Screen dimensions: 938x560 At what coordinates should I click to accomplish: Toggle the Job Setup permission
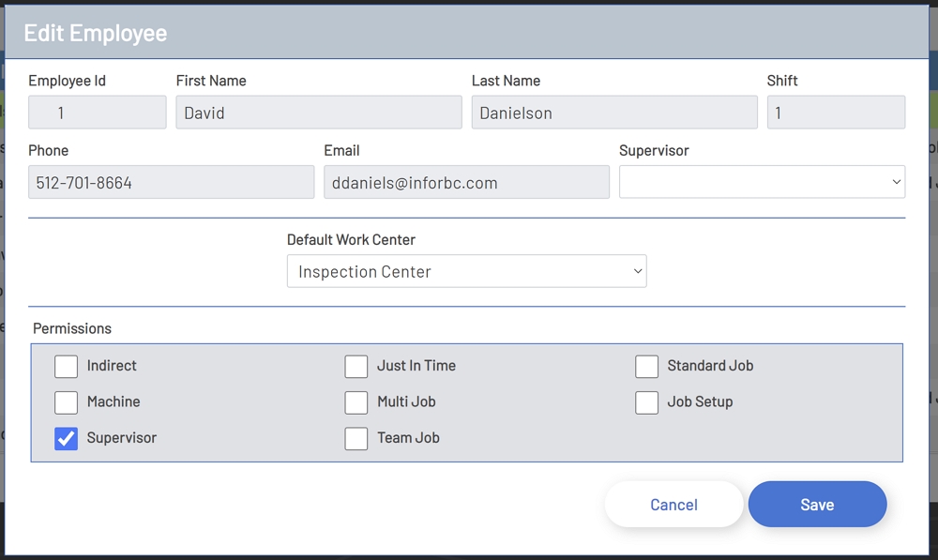tap(646, 402)
